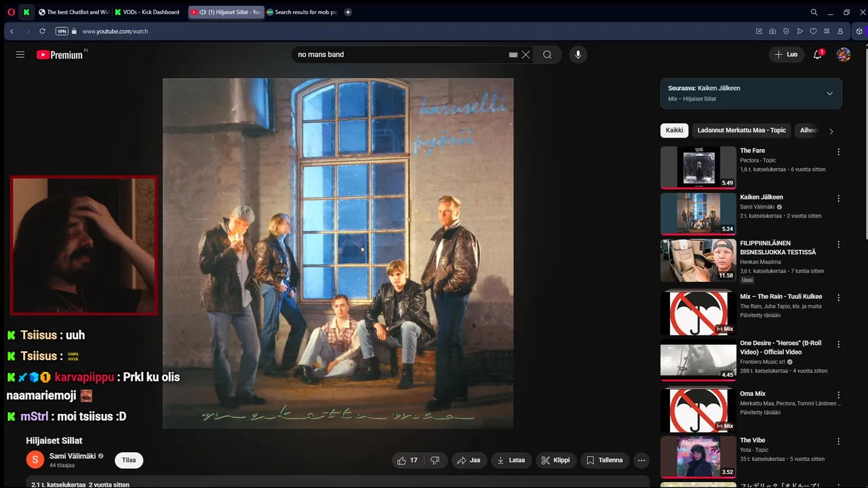The image size is (868, 488).
Task: Go to YouTube Premium home logo
Action: (61, 55)
